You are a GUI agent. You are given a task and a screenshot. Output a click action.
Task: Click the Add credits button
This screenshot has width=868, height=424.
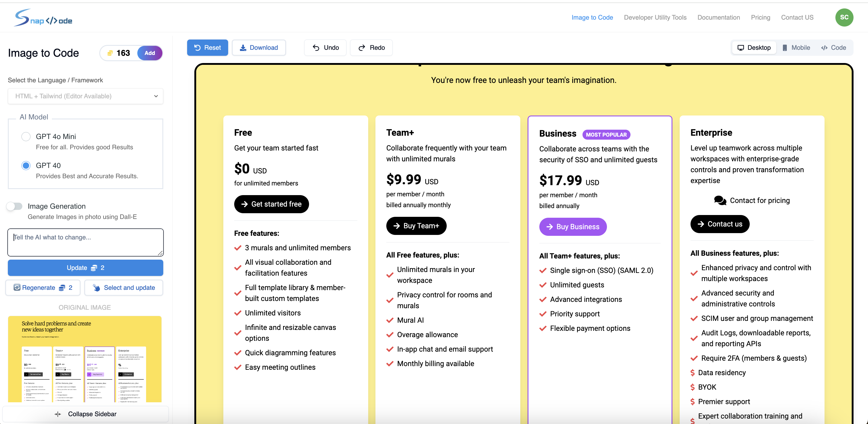click(x=150, y=53)
